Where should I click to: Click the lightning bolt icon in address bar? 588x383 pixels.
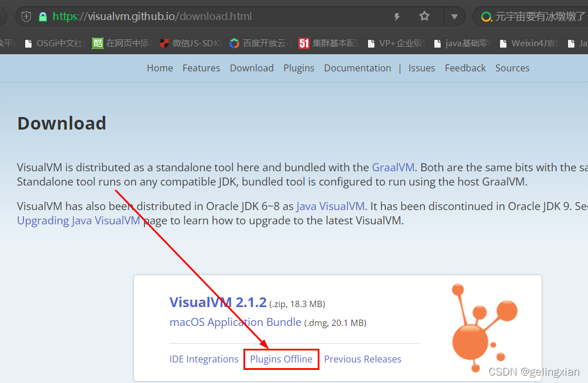[397, 16]
